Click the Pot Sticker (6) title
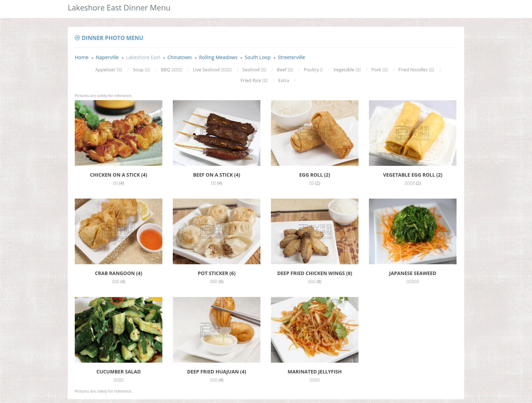 (x=217, y=273)
